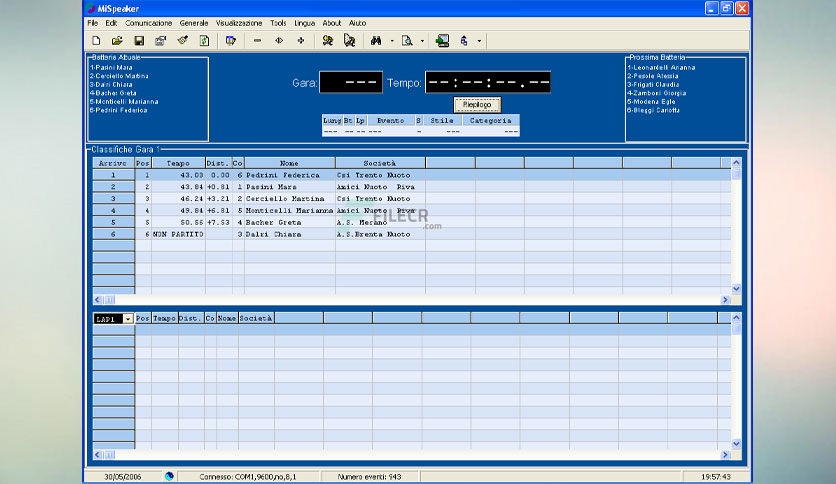Open the Comunicazione menu
Viewport: 836px width, 484px height.
[x=148, y=23]
